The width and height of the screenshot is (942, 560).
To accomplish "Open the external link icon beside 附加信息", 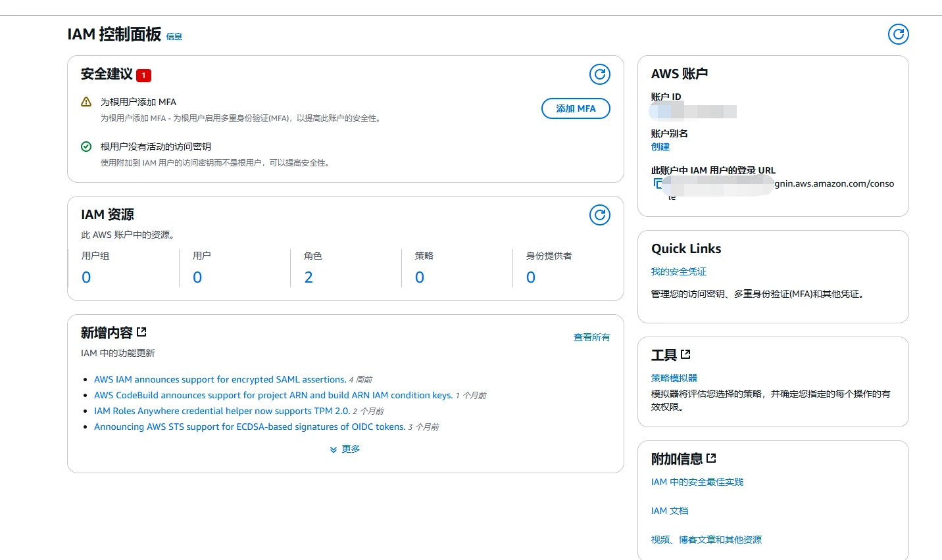I will tap(711, 458).
